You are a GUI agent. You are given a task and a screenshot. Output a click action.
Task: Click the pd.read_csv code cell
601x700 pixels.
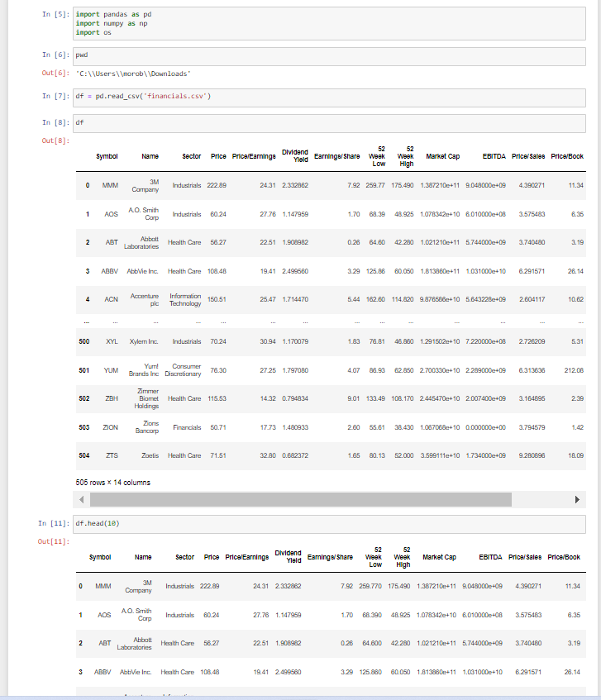[x=329, y=98]
